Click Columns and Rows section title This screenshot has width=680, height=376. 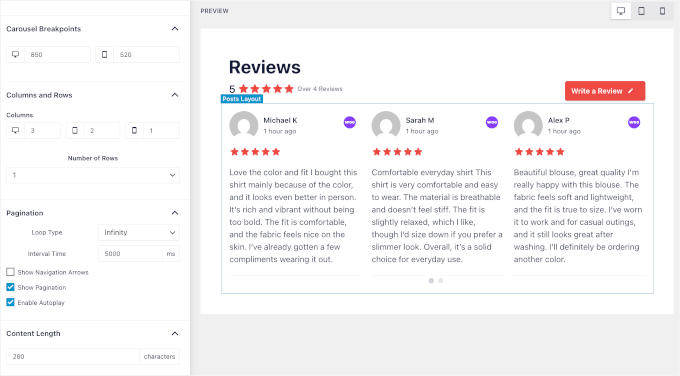(x=39, y=95)
